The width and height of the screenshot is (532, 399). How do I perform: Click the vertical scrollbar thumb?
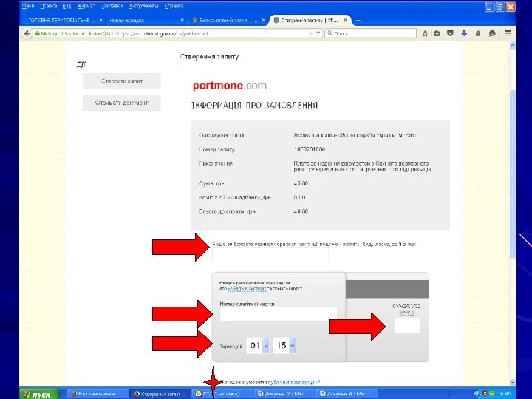click(x=513, y=174)
